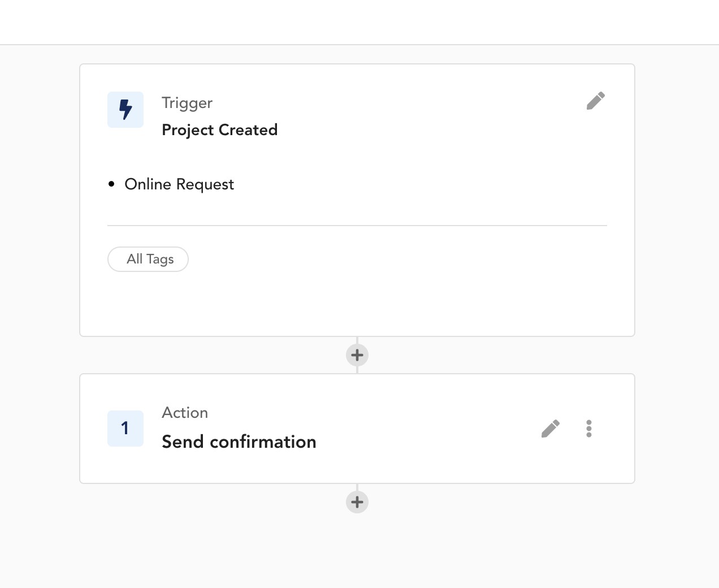Click the Action label text
Image resolution: width=719 pixels, height=588 pixels.
[x=185, y=413]
